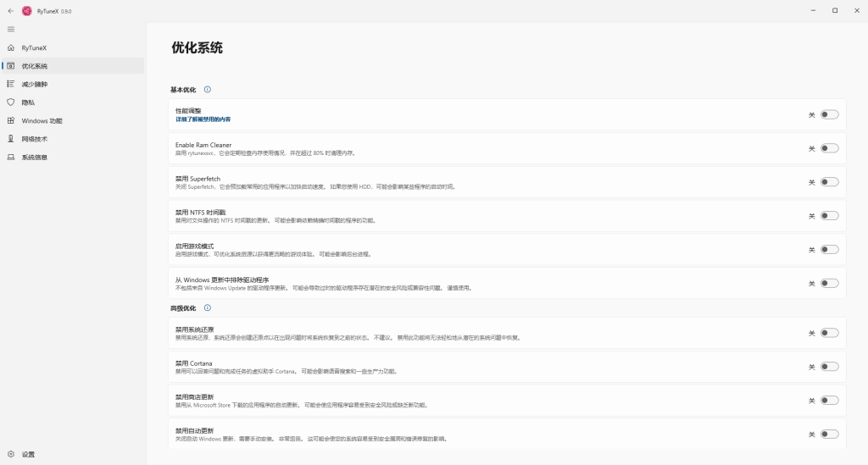This screenshot has height=465, width=868.
Task: Open the RyTuneX home page
Action: pyautogui.click(x=73, y=47)
